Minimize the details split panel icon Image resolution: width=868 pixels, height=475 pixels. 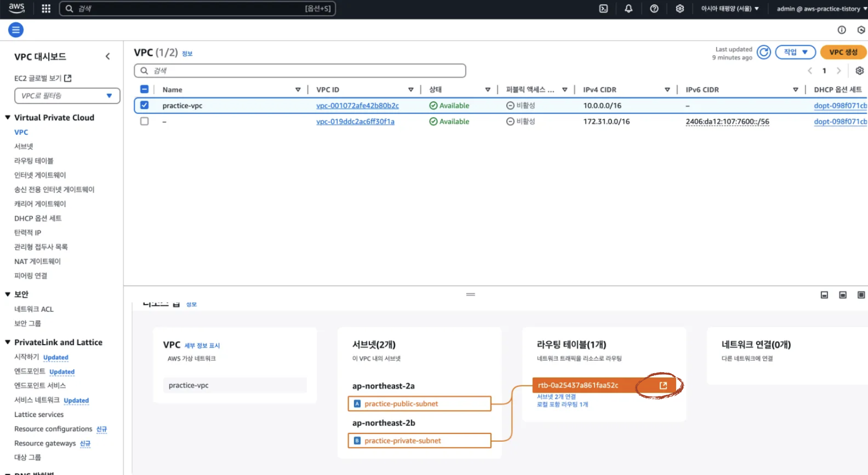click(x=824, y=295)
